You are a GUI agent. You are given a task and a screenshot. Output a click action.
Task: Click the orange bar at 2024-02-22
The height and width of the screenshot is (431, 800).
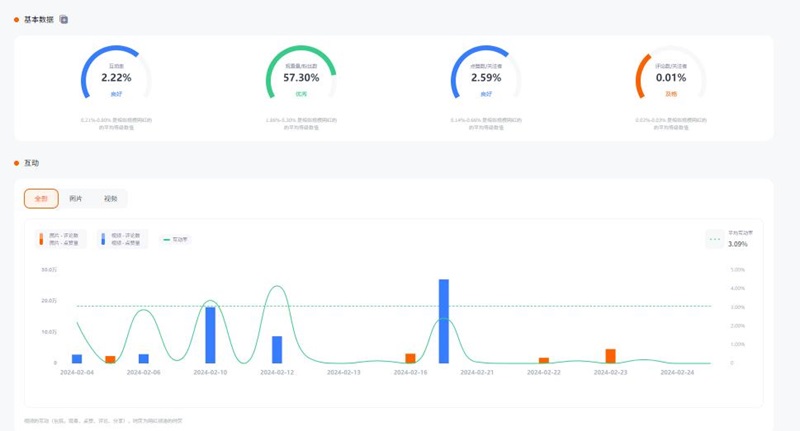544,360
